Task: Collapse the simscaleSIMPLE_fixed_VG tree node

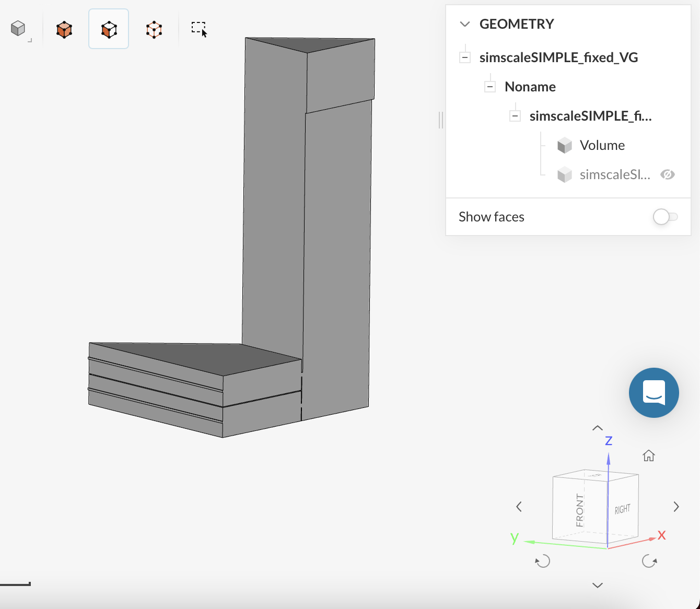Action: point(464,57)
